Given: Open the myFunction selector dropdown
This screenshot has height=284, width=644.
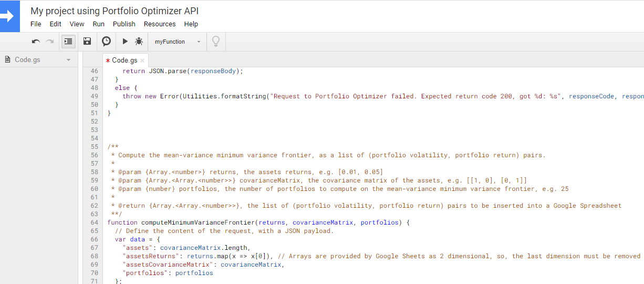Looking at the screenshot, I should coord(178,42).
